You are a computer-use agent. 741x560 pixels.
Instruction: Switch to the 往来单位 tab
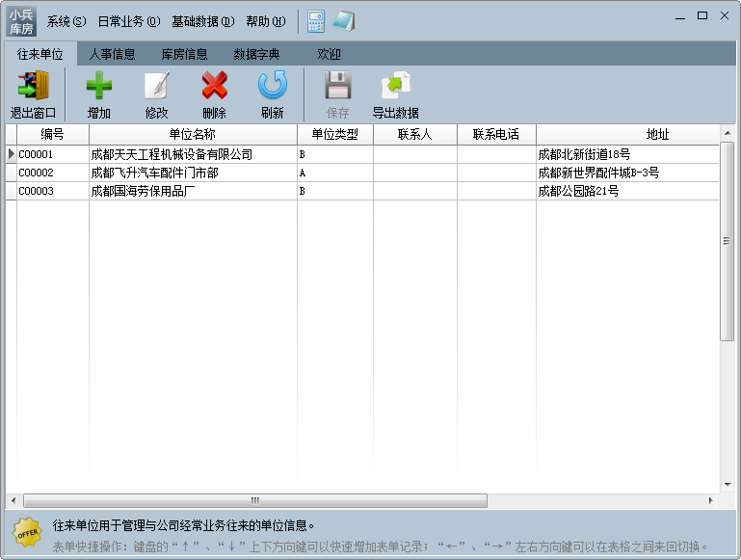point(40,54)
